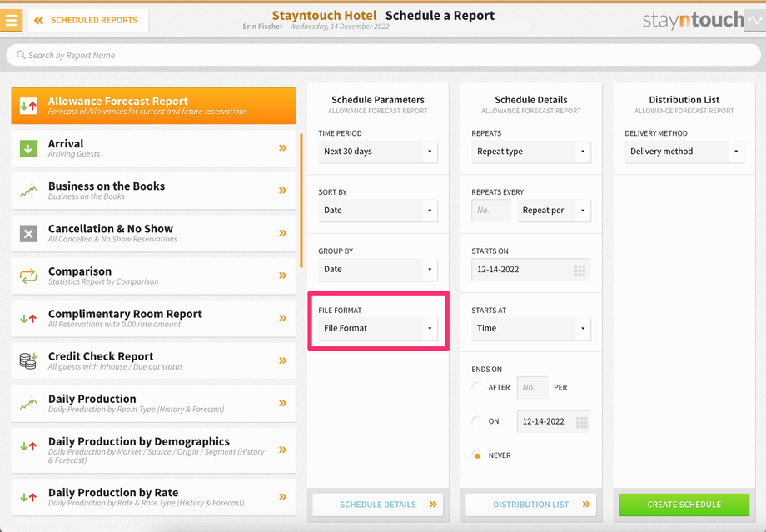This screenshot has height=532, width=766.
Task: Click the Daily Production by Demographics icon
Action: (28, 445)
